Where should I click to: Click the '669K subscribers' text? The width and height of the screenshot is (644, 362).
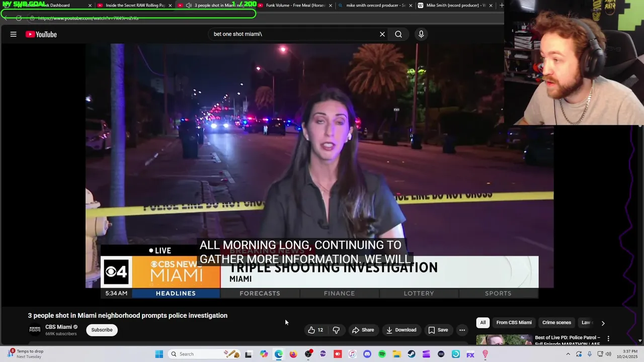click(x=61, y=334)
